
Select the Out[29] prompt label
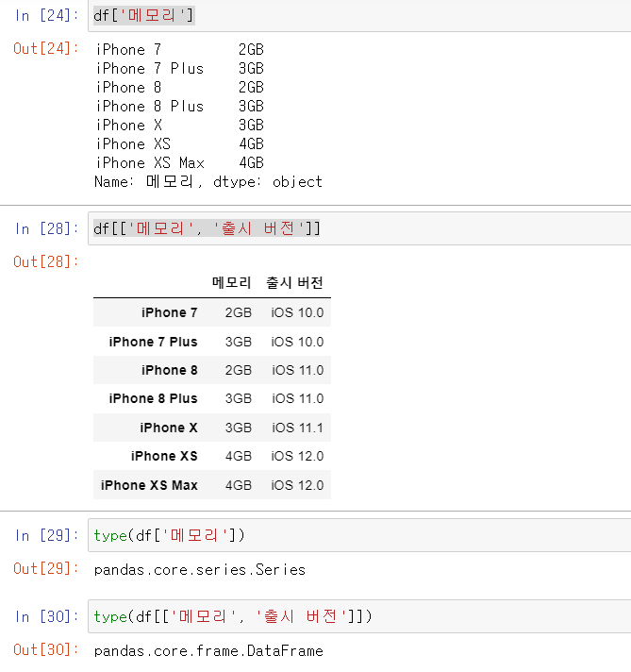46,568
